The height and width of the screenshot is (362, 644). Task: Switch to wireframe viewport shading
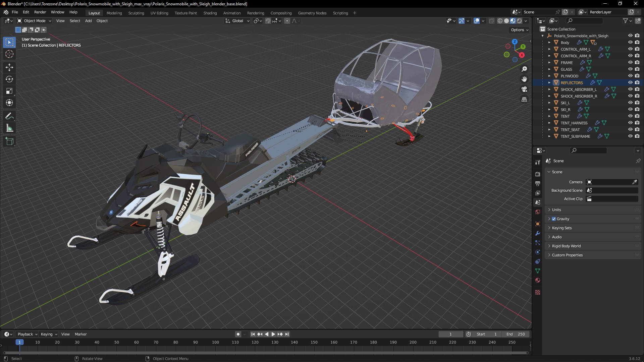point(500,21)
